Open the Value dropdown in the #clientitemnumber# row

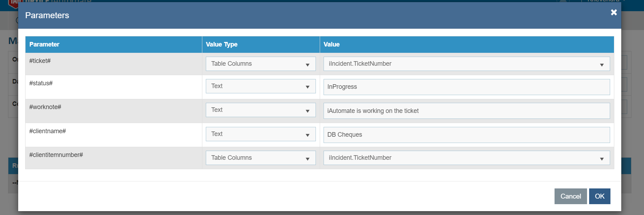[x=466, y=158]
